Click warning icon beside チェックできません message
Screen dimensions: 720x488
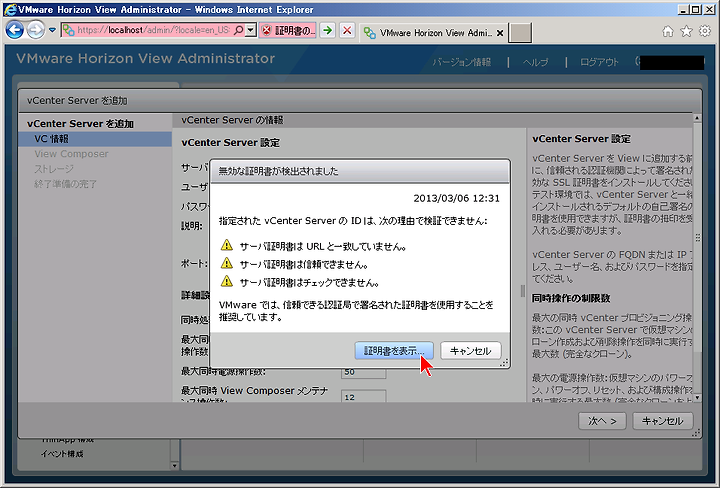(x=227, y=281)
